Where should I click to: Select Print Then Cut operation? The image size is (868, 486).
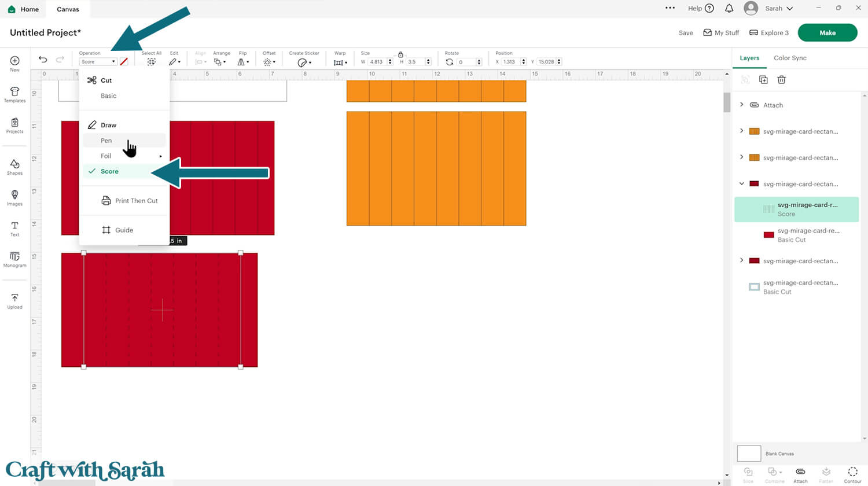(136, 201)
